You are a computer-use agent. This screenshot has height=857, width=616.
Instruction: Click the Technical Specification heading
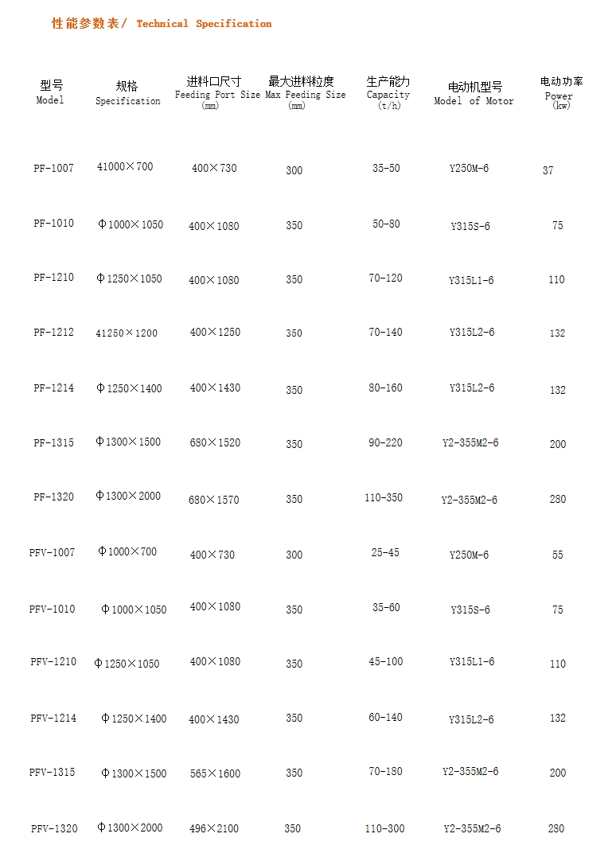(x=162, y=24)
